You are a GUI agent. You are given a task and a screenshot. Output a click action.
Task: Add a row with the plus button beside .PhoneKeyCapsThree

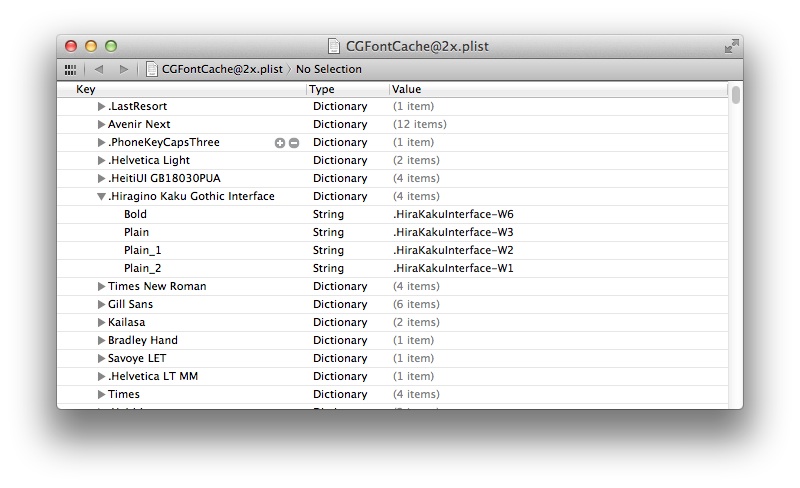pos(280,143)
